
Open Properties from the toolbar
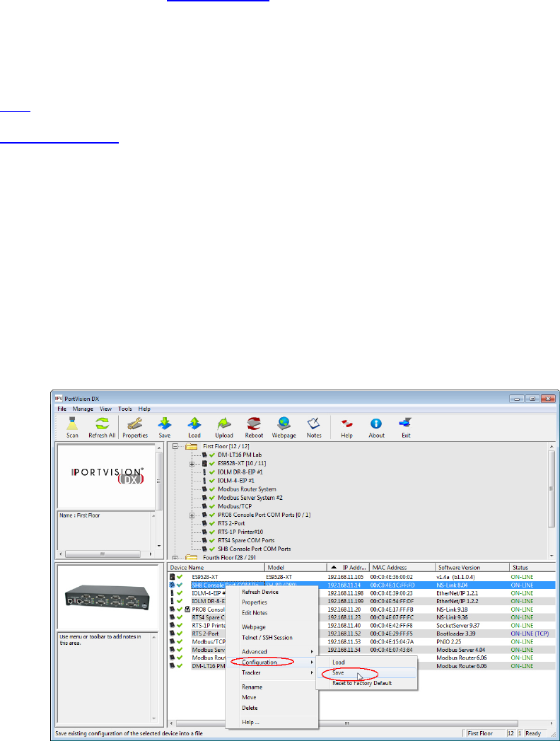tap(134, 427)
